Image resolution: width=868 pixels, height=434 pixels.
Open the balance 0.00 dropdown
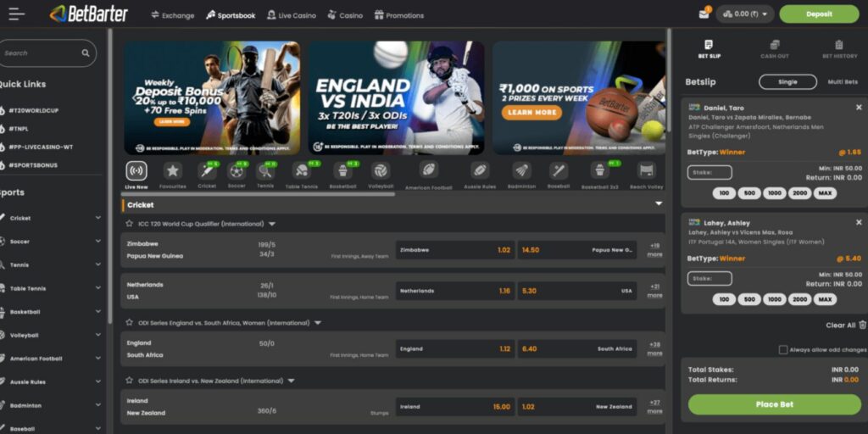pyautogui.click(x=744, y=14)
